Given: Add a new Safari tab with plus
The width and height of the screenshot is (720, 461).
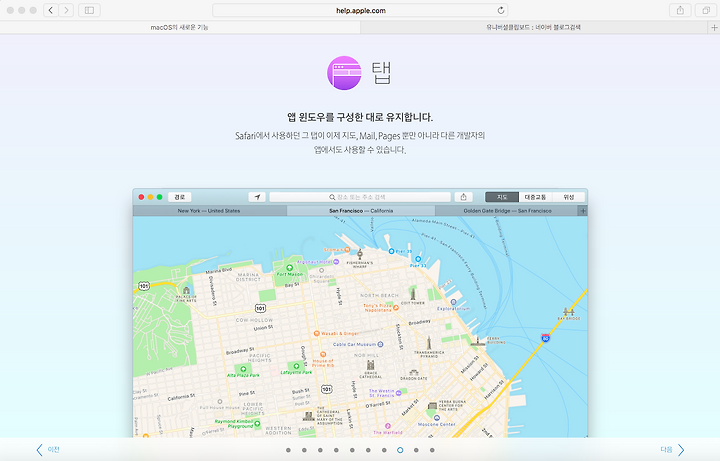Looking at the screenshot, I should (x=714, y=28).
